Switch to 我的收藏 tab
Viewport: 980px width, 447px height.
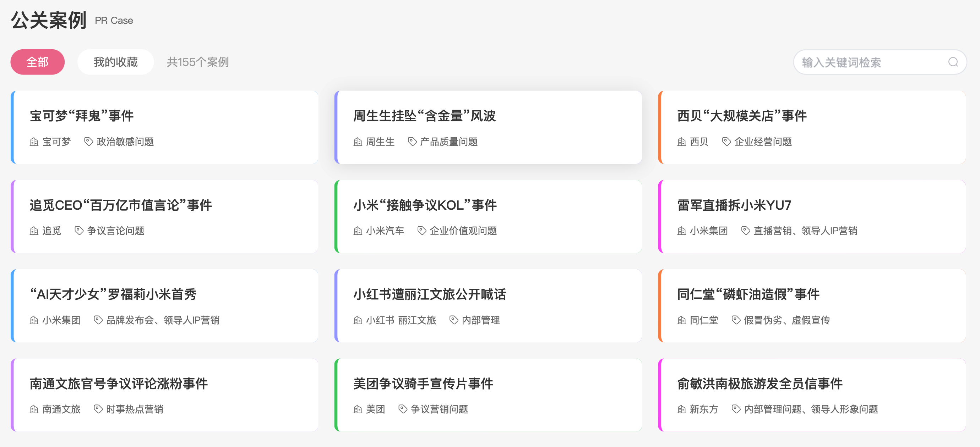point(115,62)
